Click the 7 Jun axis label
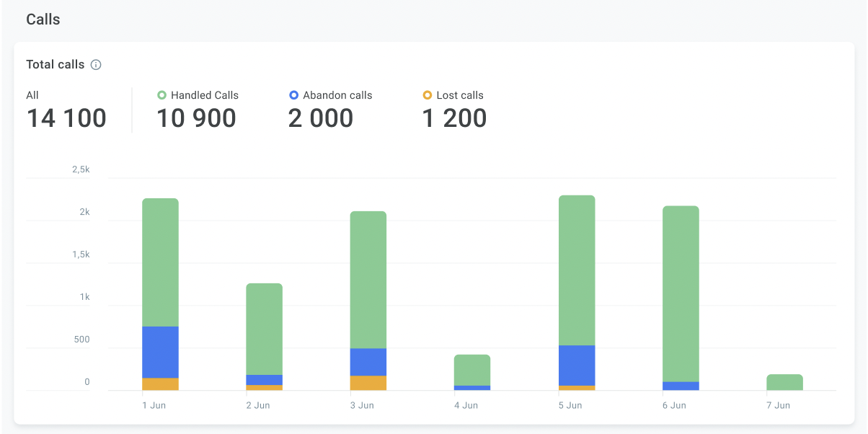The height and width of the screenshot is (434, 868). tap(778, 406)
